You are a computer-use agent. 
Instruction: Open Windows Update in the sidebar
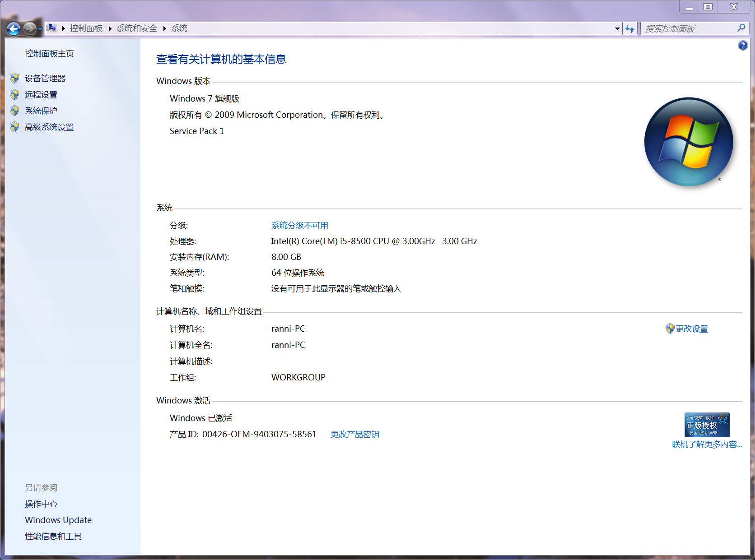[x=58, y=520]
